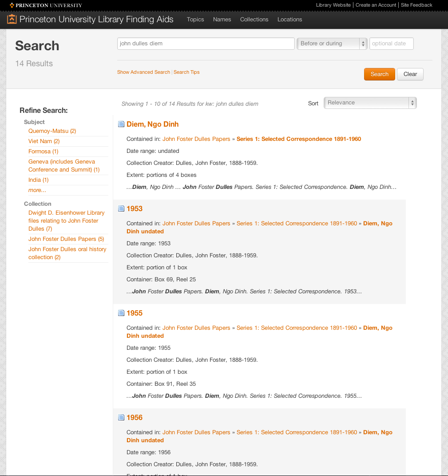Click the Princeton University shield icon
This screenshot has width=448, height=476.
[x=12, y=5]
